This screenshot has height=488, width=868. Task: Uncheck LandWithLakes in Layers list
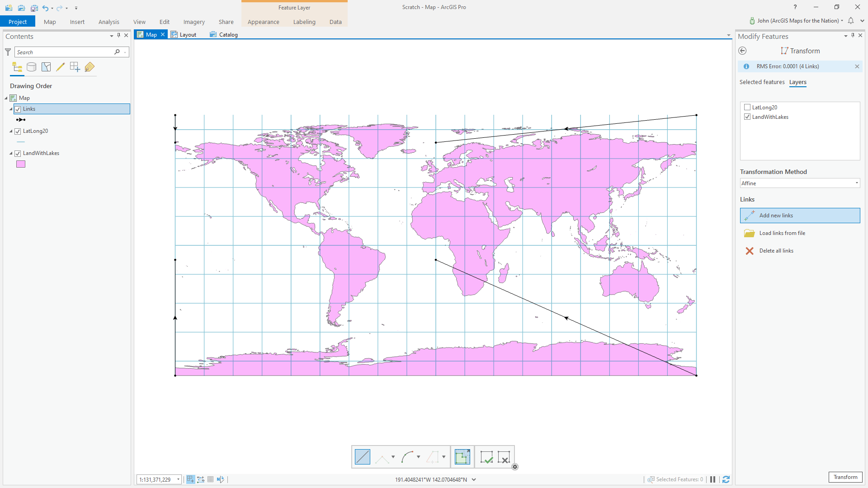747,117
